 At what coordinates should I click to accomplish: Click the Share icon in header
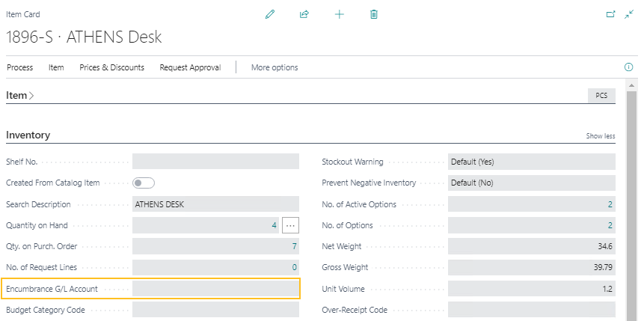[x=304, y=14]
